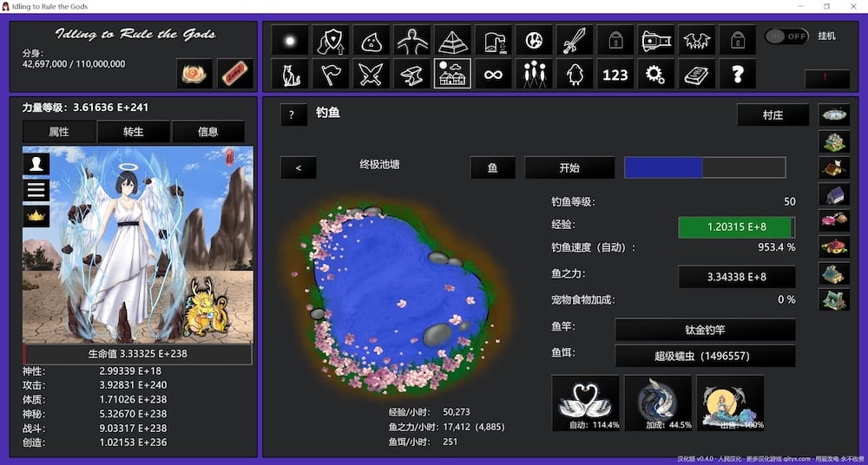The height and width of the screenshot is (465, 868).
Task: Open the pyramid menu icon
Action: (452, 40)
